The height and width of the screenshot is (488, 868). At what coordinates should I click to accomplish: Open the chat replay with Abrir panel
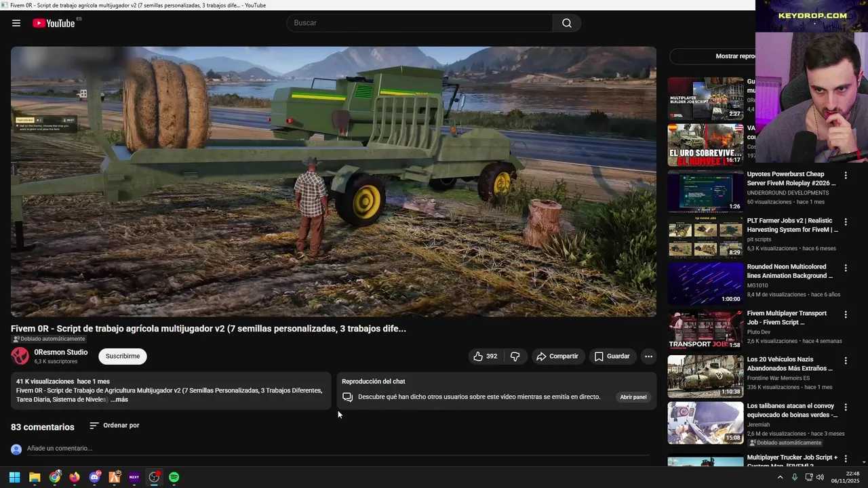(633, 397)
